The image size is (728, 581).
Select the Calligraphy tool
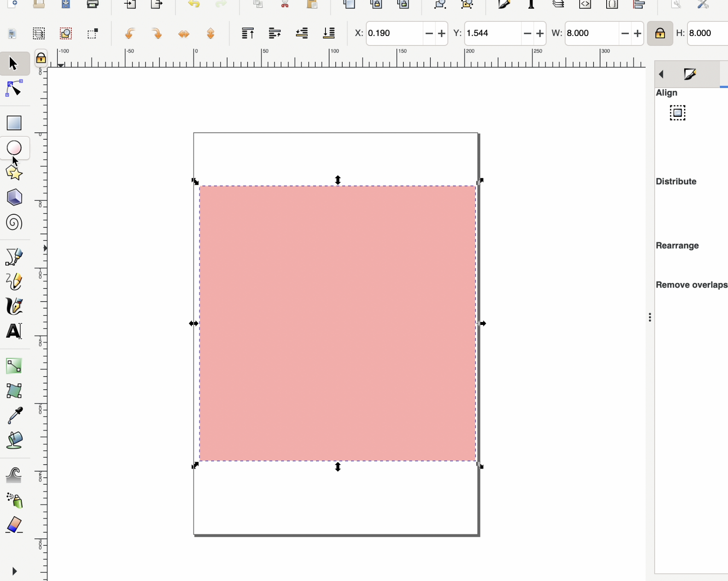[x=14, y=306]
